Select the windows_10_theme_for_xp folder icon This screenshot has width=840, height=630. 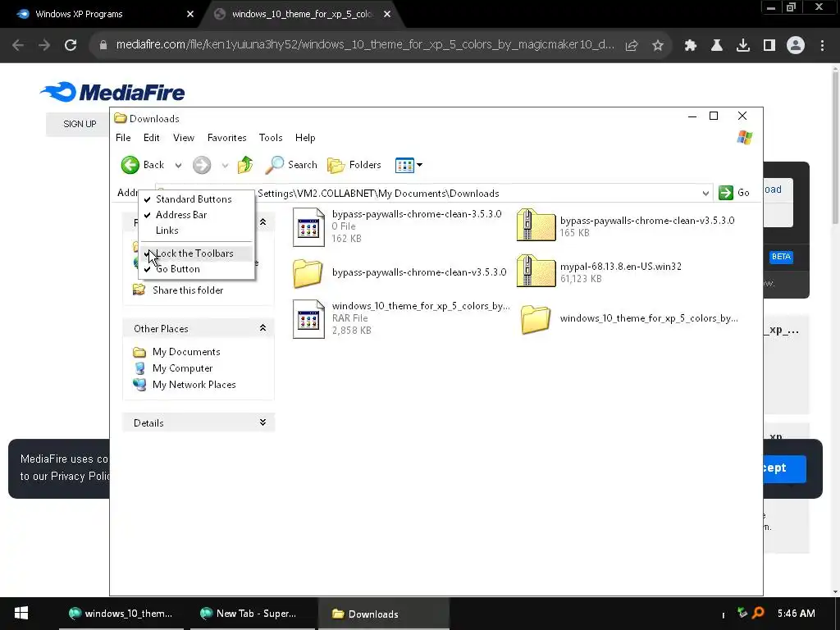pos(535,319)
